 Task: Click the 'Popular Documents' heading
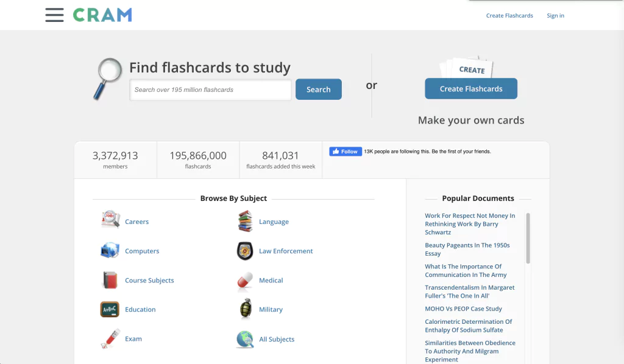478,198
